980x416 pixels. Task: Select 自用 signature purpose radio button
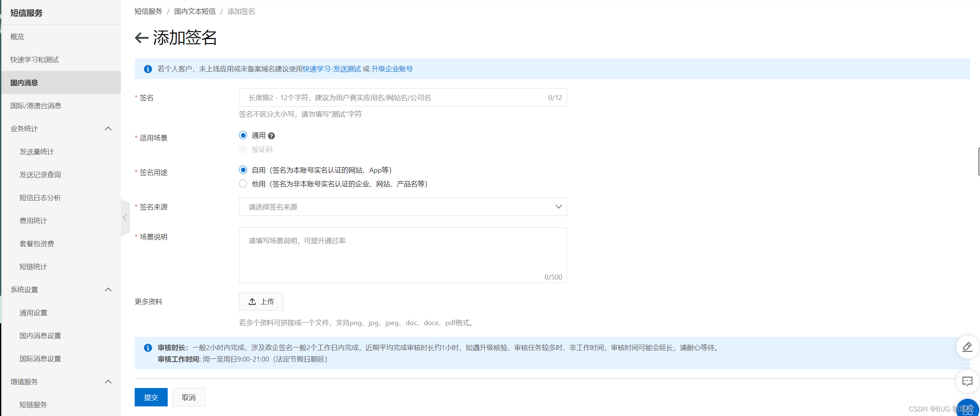coord(243,170)
